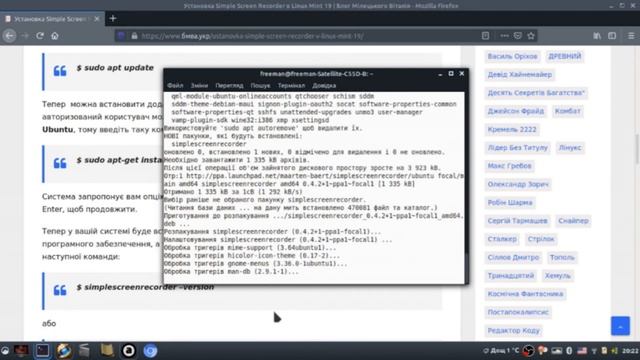Screen dimensions: 640x360
Task: Open the ДРЕВНИЙ tag
Action: click(564, 56)
